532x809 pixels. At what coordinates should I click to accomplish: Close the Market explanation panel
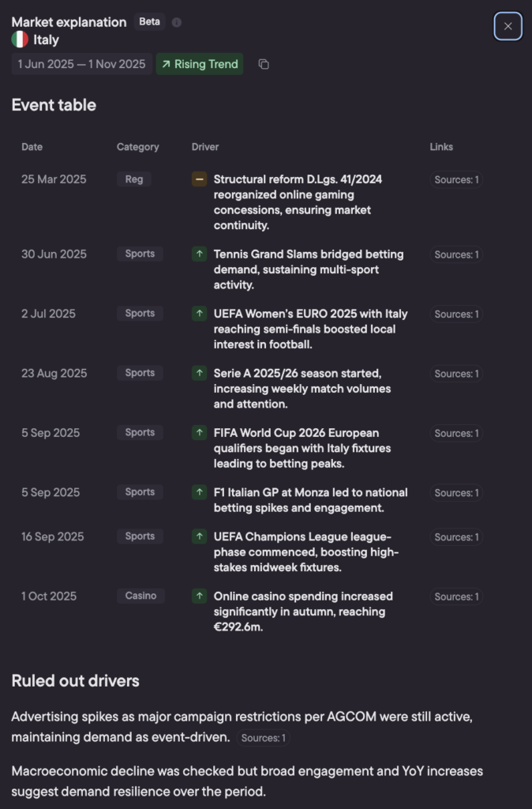coord(508,26)
